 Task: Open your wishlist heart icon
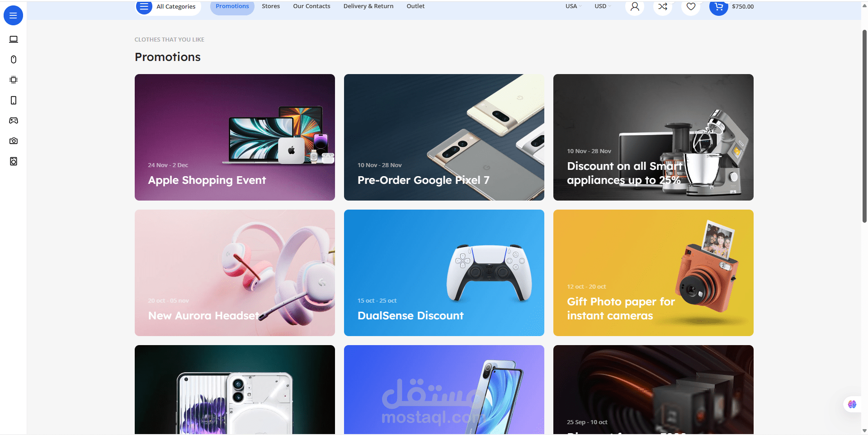tap(690, 7)
